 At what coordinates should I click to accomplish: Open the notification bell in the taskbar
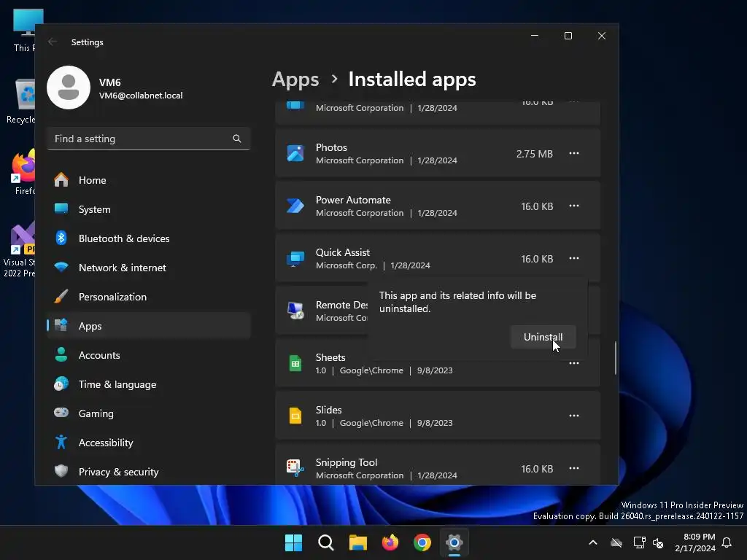coord(727,542)
